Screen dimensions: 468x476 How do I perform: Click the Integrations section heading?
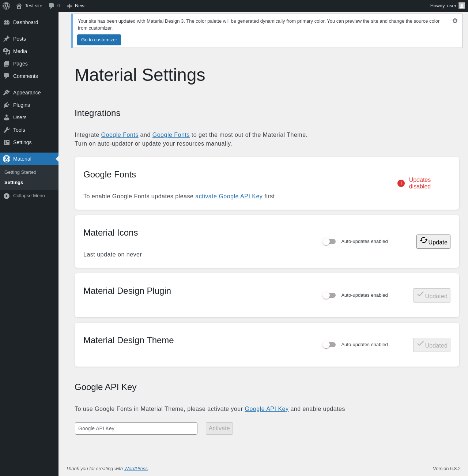pyautogui.click(x=97, y=113)
